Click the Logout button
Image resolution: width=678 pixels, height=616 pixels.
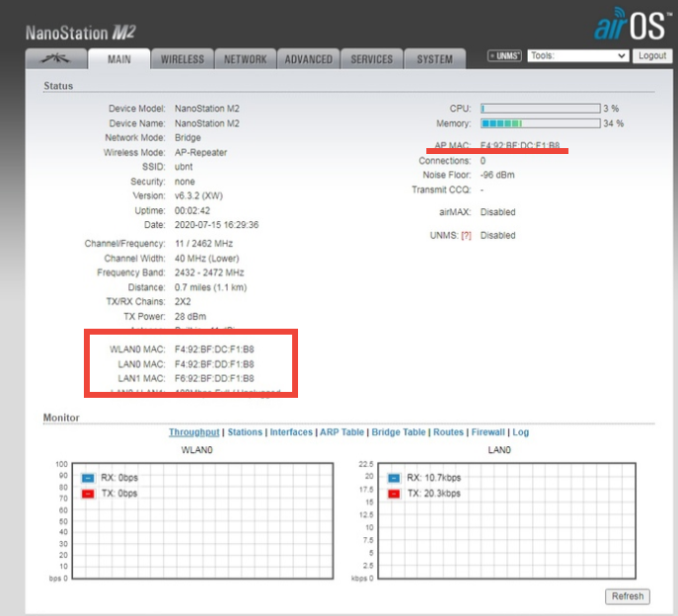pos(652,56)
